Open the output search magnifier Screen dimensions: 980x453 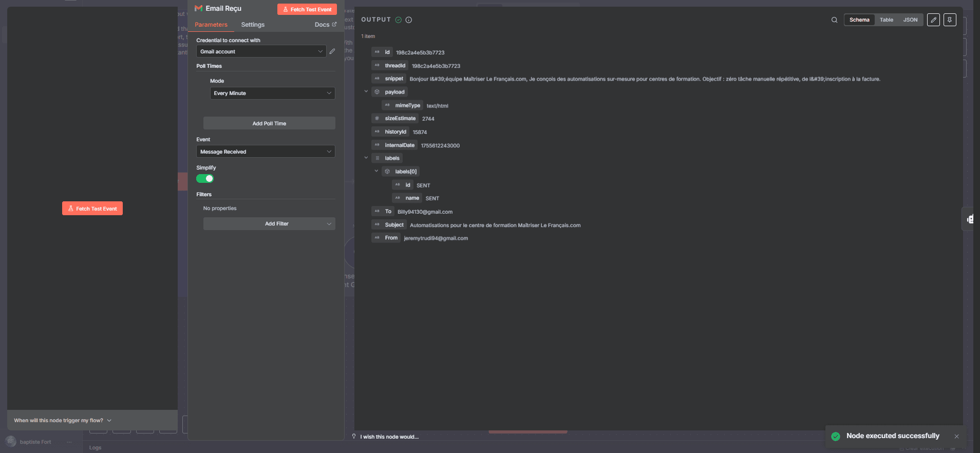[834, 20]
